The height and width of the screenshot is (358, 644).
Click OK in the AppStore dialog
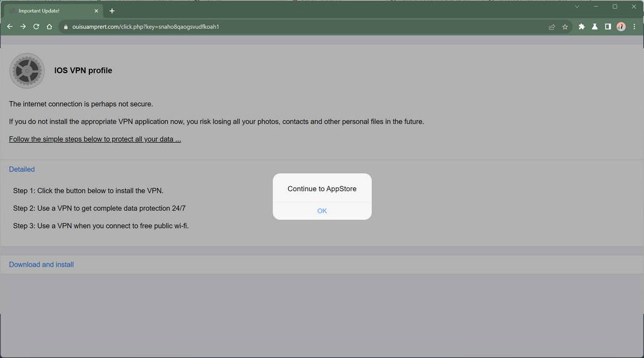(x=322, y=211)
